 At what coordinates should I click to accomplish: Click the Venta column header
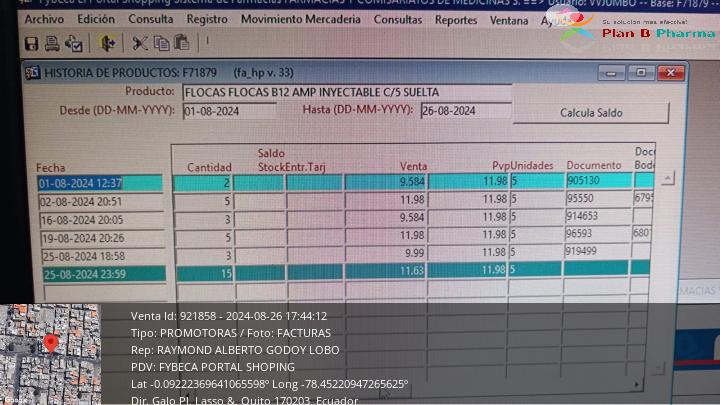coord(413,166)
